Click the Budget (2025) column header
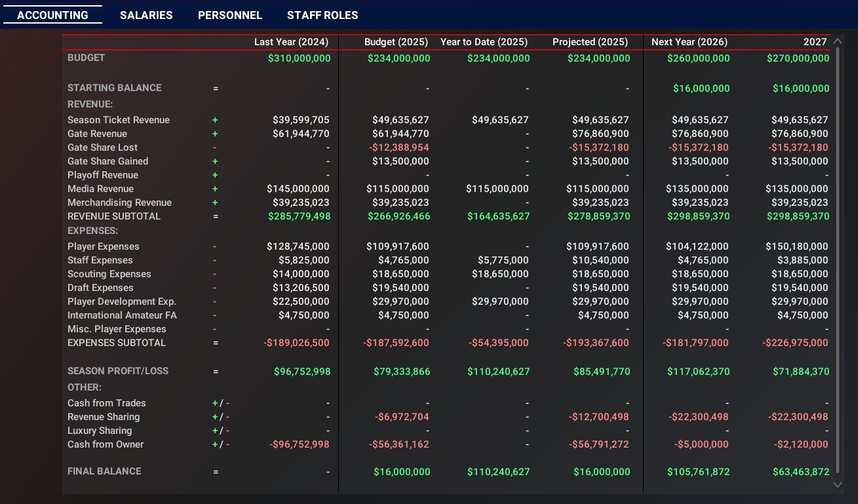The image size is (858, 504). (396, 42)
